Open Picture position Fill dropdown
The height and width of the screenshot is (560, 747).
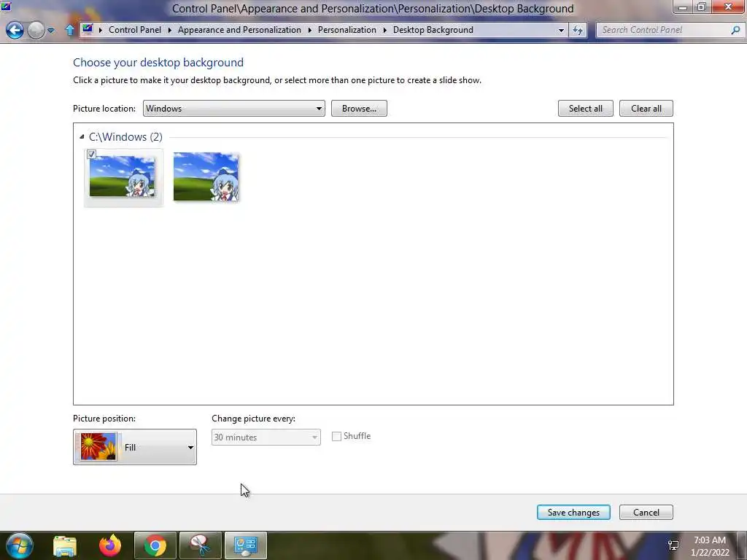click(x=135, y=447)
